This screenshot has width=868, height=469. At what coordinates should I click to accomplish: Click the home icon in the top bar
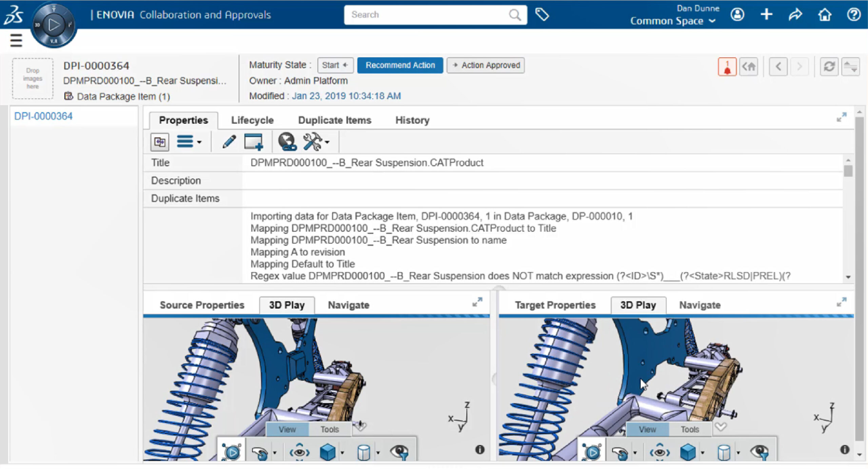(824, 15)
